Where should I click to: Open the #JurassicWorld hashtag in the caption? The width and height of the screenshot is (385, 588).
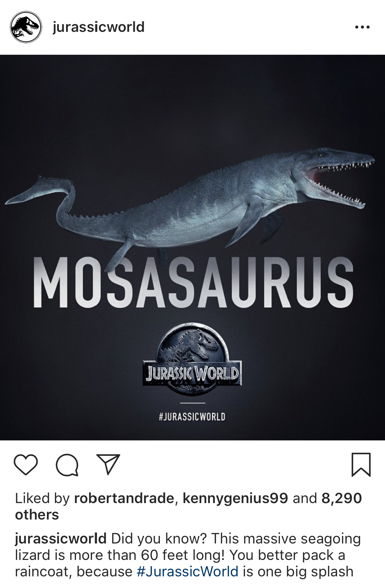tap(187, 572)
